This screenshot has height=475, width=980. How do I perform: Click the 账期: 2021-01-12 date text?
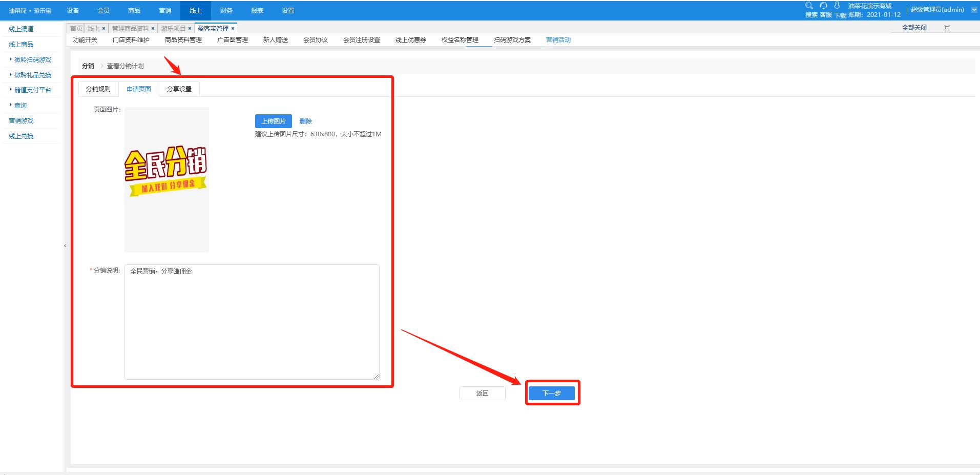874,15
